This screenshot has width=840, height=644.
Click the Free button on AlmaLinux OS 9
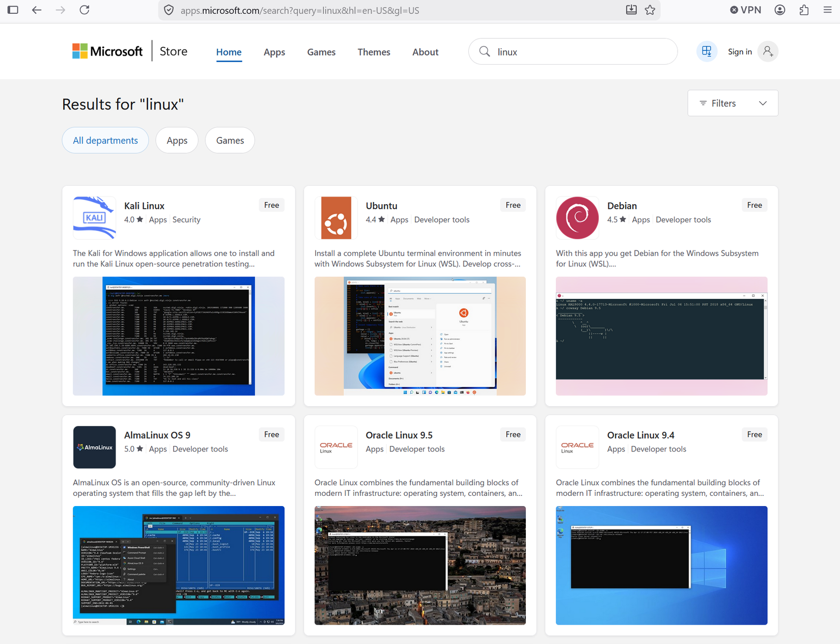(271, 434)
